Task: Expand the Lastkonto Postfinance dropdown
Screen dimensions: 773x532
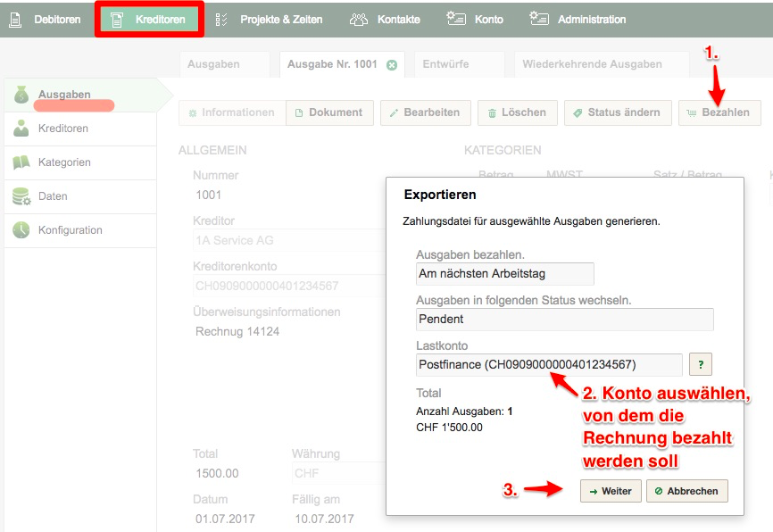Action: pyautogui.click(x=549, y=364)
